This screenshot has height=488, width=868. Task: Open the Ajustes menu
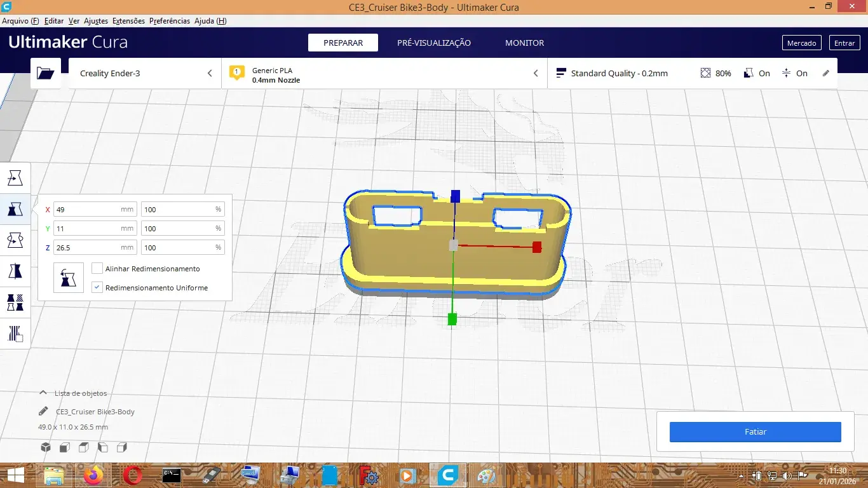[97, 21]
